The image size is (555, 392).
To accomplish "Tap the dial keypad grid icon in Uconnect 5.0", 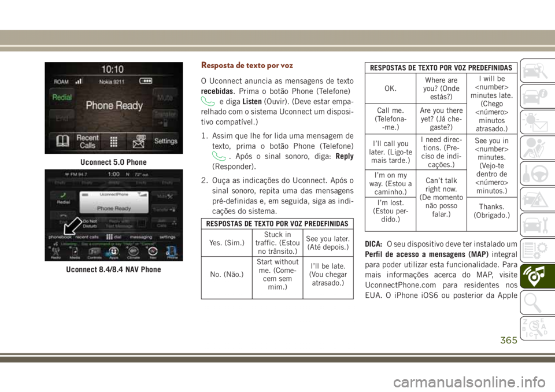I will tap(114, 142).
